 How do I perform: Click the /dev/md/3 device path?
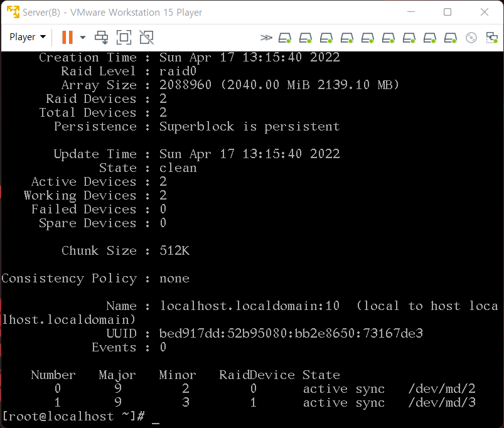coord(442,403)
